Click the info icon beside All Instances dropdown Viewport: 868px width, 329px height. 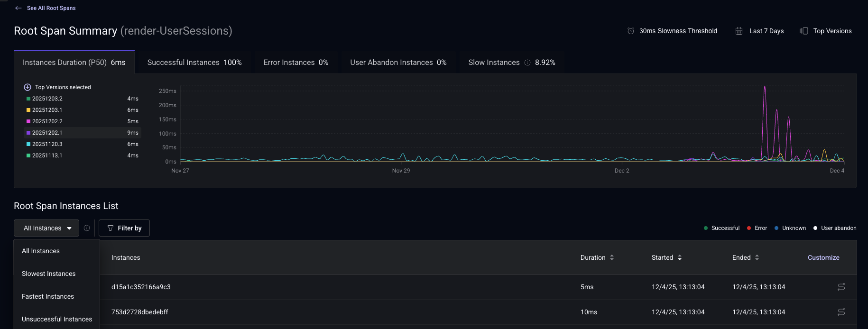coord(87,228)
